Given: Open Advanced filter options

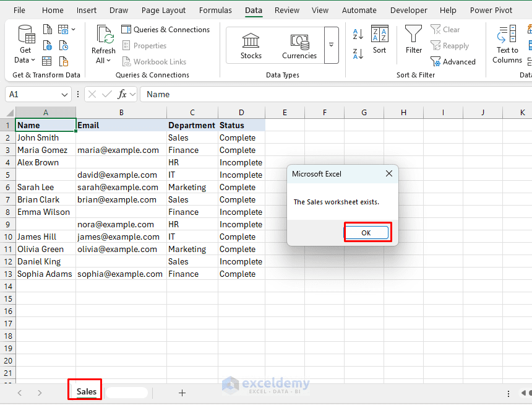Looking at the screenshot, I should tap(453, 61).
